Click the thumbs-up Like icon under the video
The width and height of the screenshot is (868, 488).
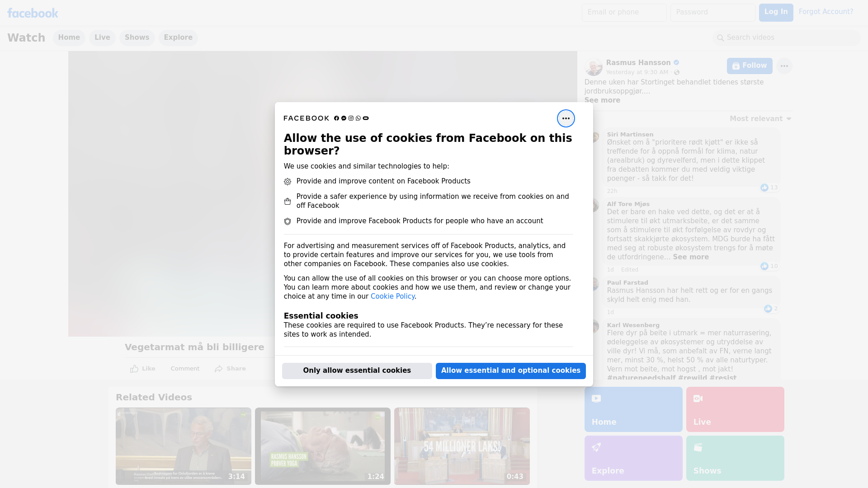point(134,369)
